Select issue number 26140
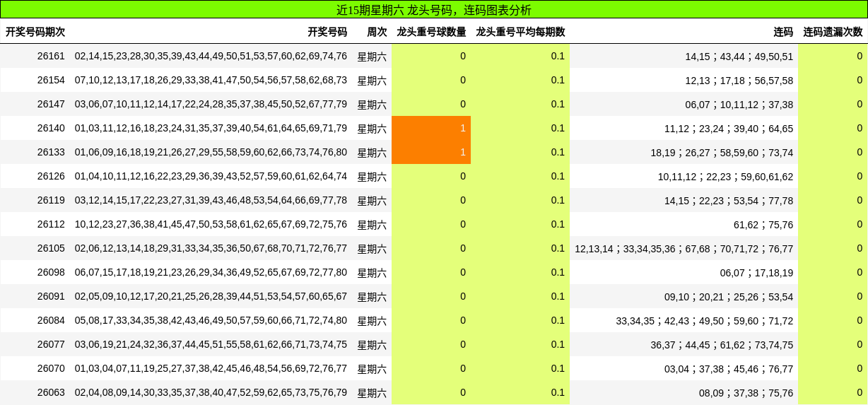The height and width of the screenshot is (405, 868). [51, 128]
